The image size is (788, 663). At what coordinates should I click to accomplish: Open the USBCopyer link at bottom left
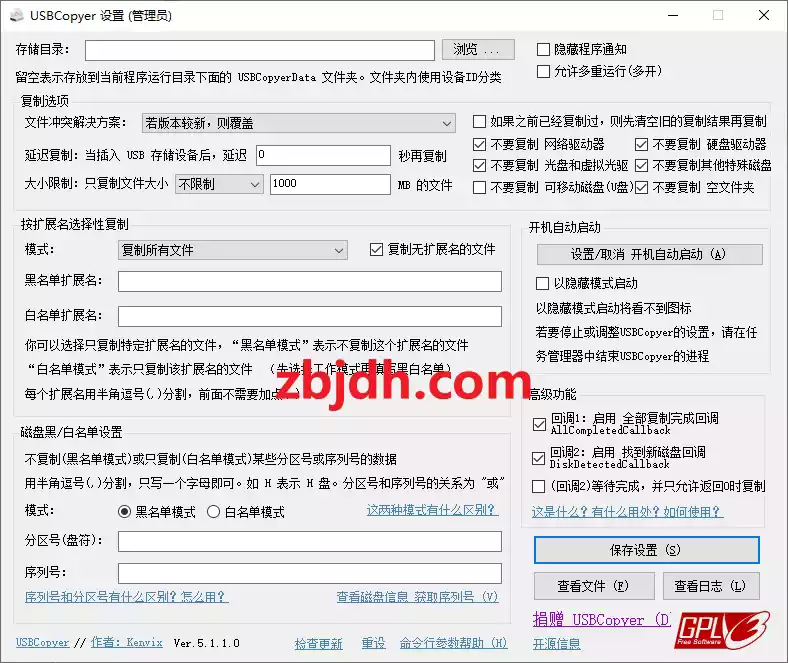(x=42, y=643)
